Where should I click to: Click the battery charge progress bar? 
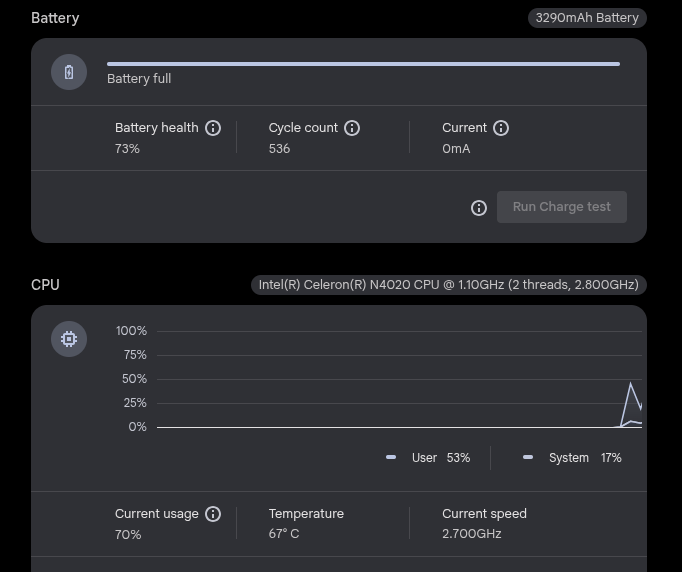pos(363,64)
